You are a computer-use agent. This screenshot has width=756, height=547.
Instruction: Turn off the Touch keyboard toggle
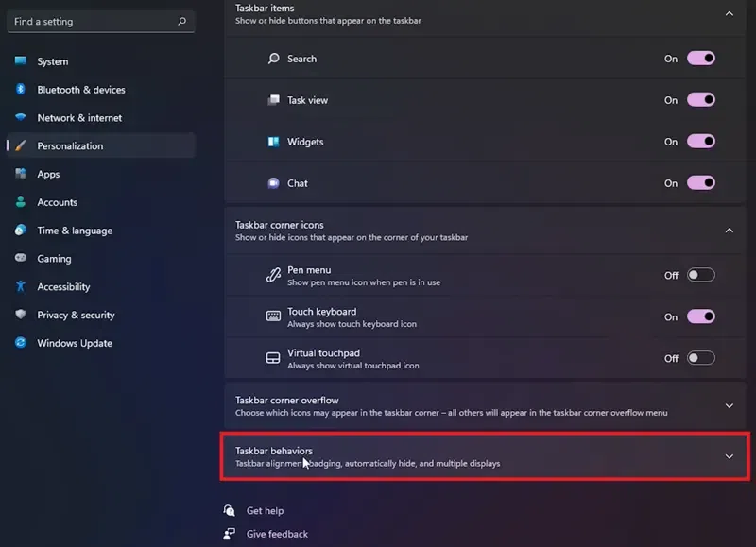click(701, 316)
